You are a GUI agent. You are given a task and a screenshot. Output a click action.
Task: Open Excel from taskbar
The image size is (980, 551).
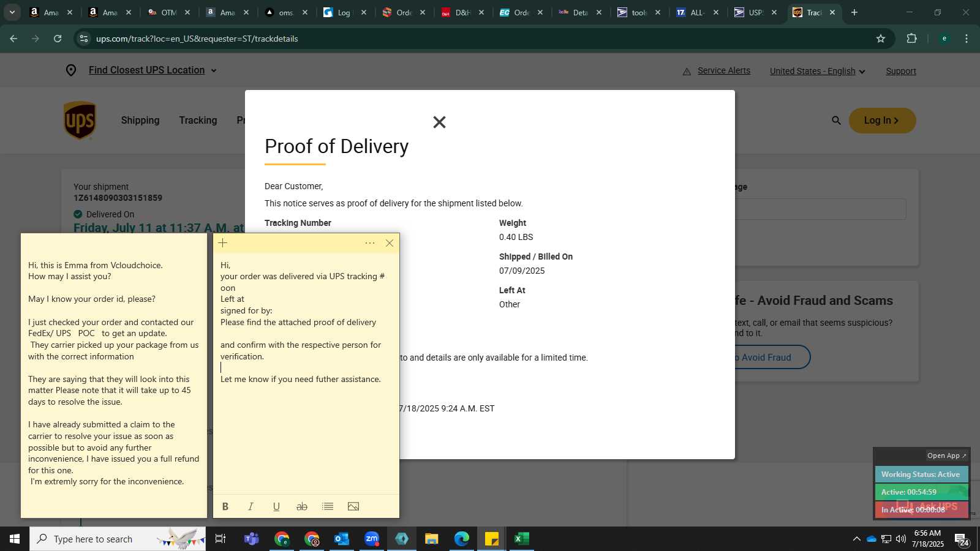click(522, 539)
